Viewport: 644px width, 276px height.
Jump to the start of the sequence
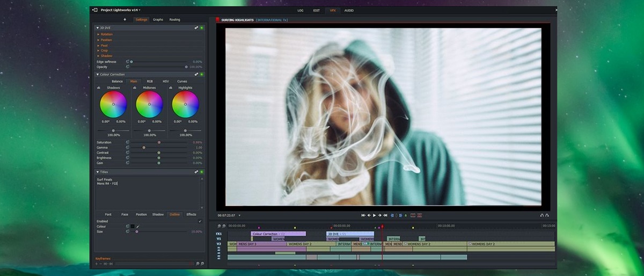(x=363, y=215)
